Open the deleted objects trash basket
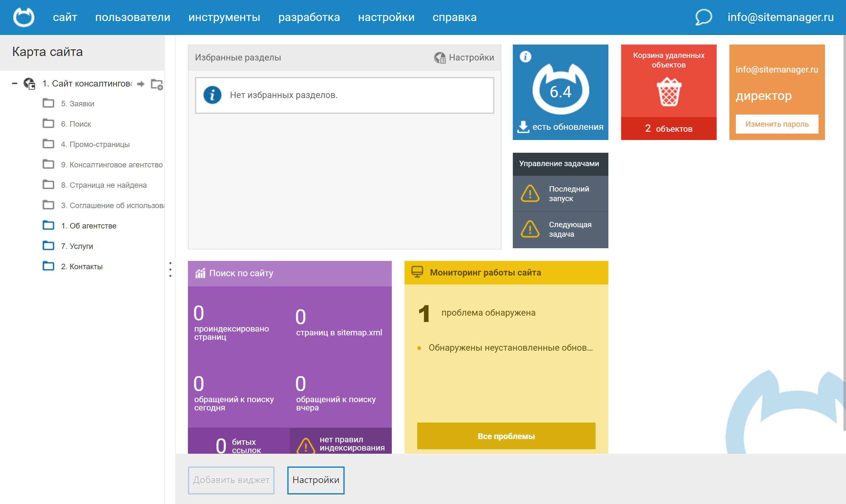 669,92
